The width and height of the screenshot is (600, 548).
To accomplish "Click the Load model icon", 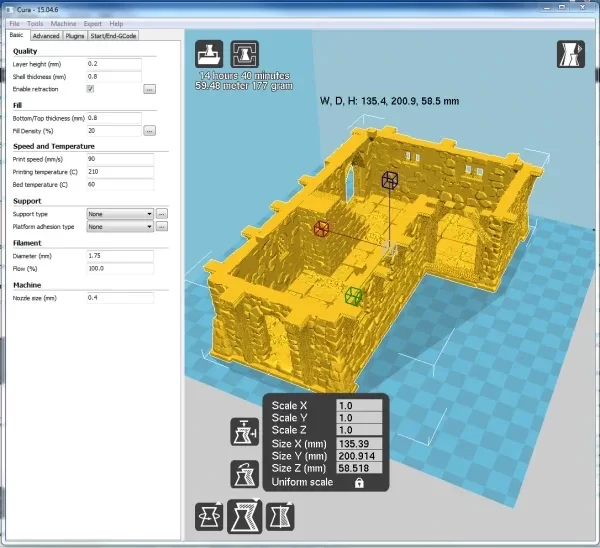I will point(209,54).
